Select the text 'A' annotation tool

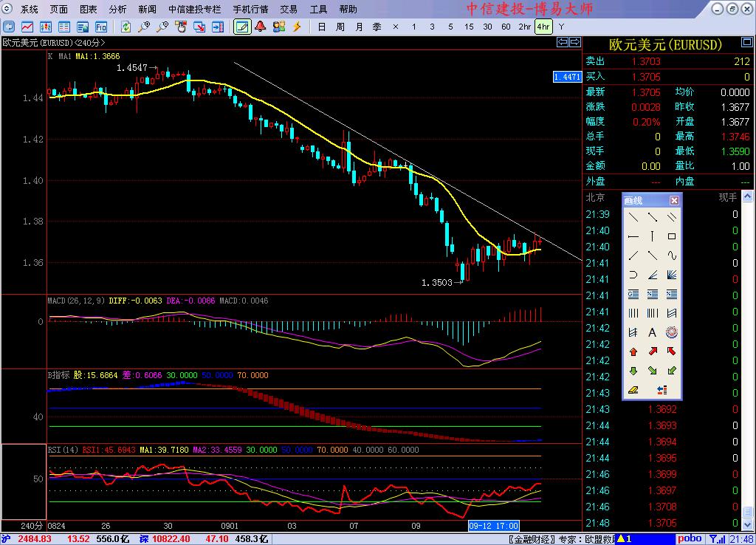(x=653, y=332)
